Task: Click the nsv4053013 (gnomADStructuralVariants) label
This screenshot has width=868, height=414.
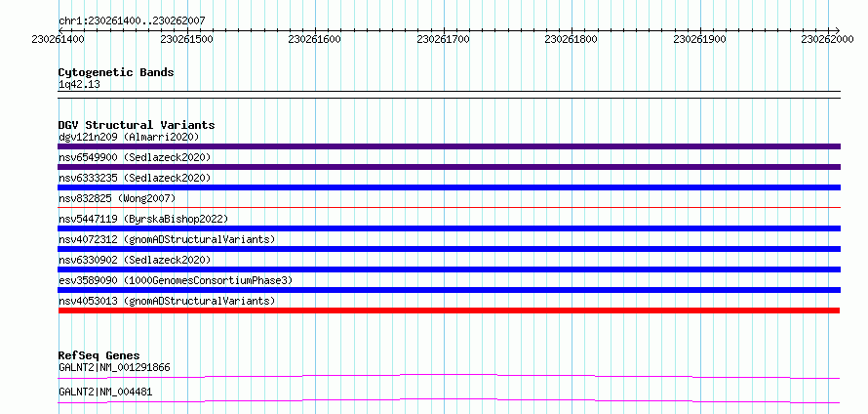Action: (x=167, y=301)
